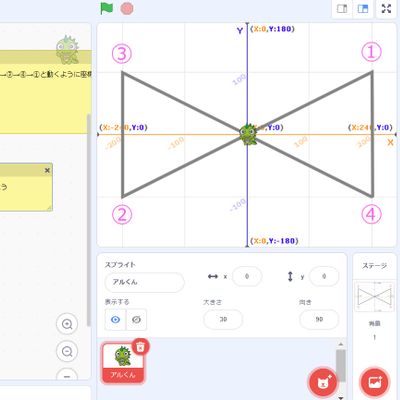Show the sprite with eye icon
This screenshot has width=400, height=400.
[x=115, y=320]
